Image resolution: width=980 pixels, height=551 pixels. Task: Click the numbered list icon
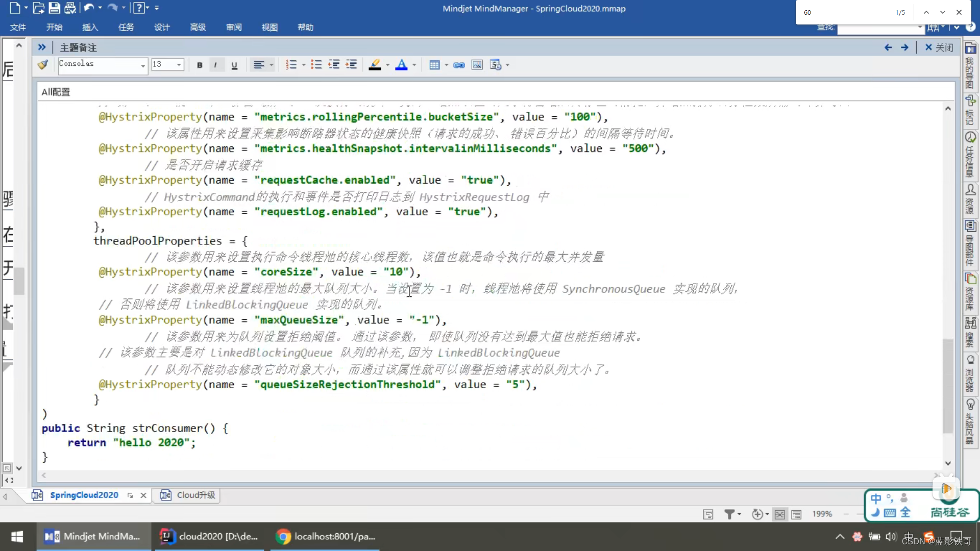[x=291, y=65]
